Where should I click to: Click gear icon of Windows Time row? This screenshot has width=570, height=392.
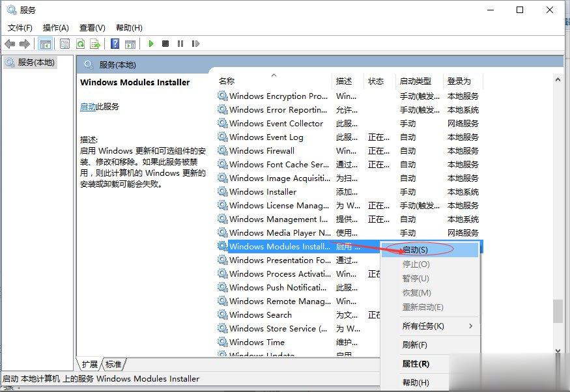(x=223, y=342)
